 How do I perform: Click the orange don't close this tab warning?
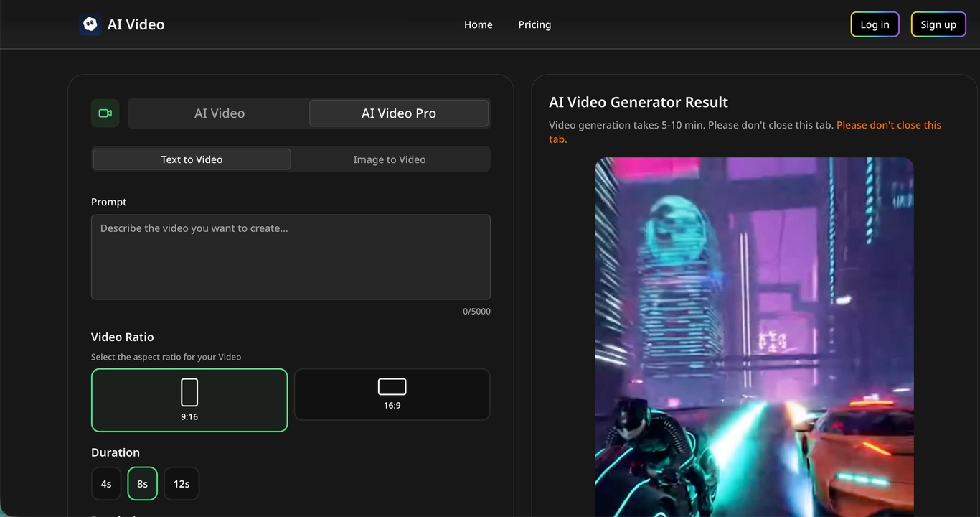coord(888,125)
